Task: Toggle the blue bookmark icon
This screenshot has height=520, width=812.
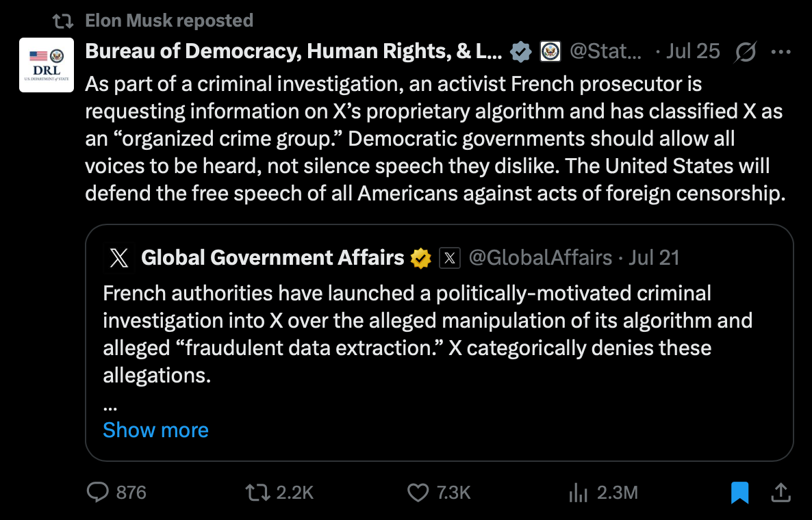Action: point(739,492)
